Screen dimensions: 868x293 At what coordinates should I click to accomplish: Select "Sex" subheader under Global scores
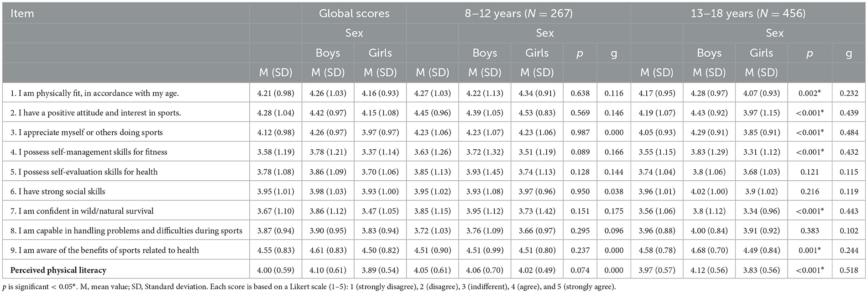click(354, 33)
